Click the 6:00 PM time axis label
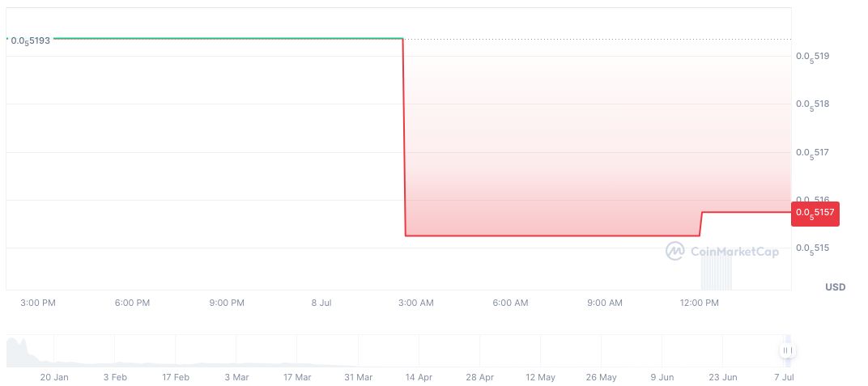Viewport: 868px width, 386px height. coord(132,303)
